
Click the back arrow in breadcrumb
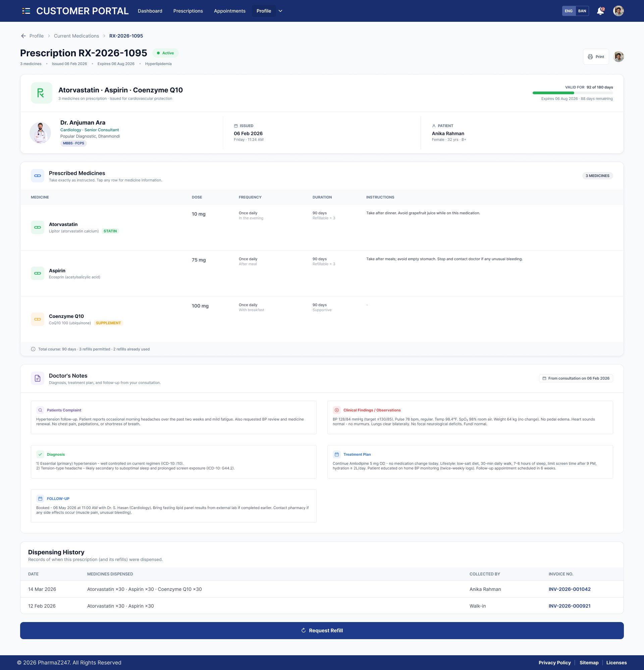pos(23,36)
